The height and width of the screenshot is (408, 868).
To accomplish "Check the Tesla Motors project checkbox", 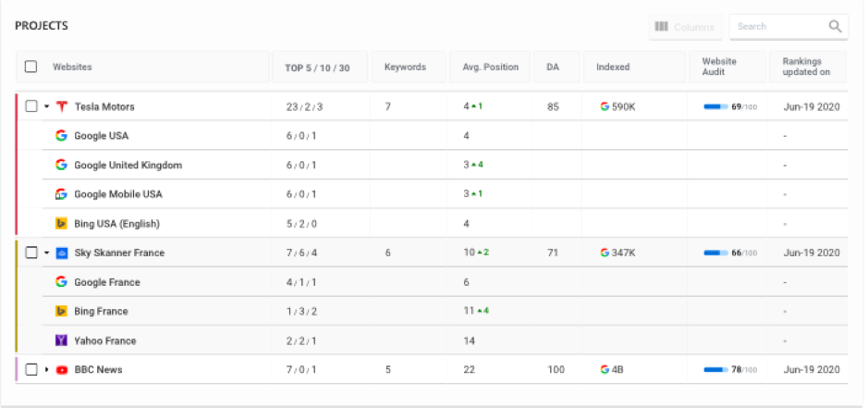I will click(31, 106).
